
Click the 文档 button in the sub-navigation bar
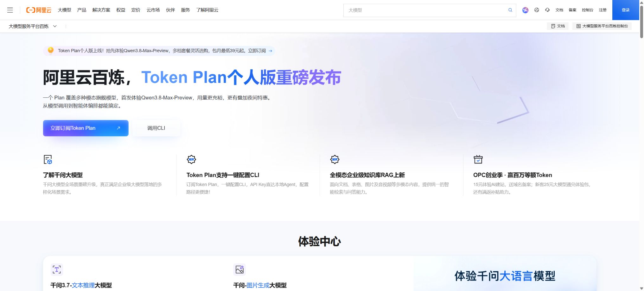point(558,26)
